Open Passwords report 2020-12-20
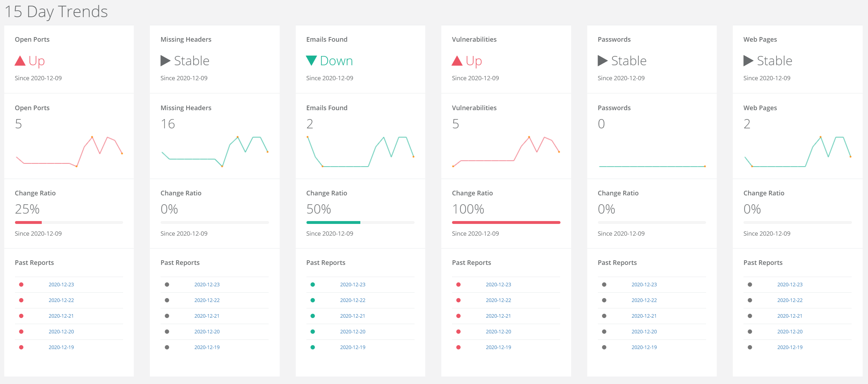The width and height of the screenshot is (868, 384). coord(644,332)
